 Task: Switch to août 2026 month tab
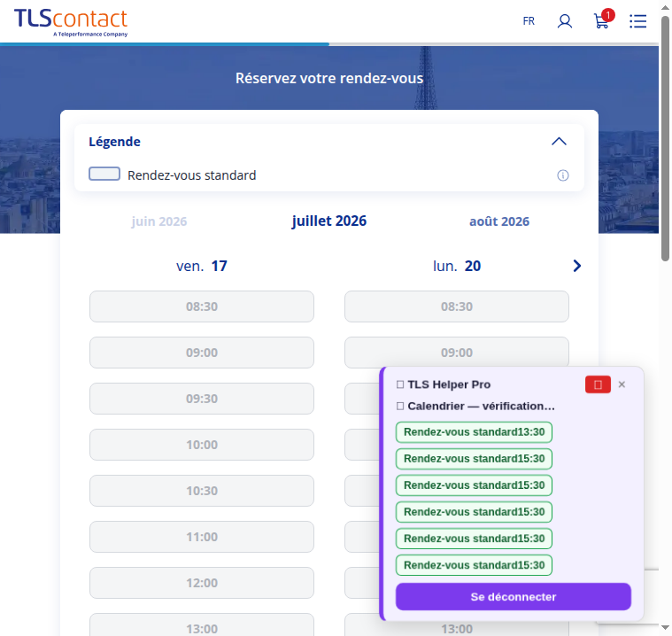pos(499,221)
